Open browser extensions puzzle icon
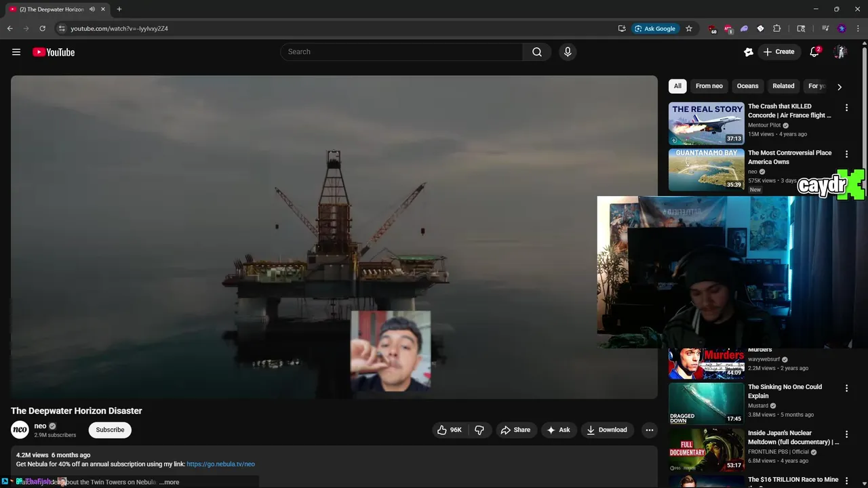868x488 pixels. (777, 28)
